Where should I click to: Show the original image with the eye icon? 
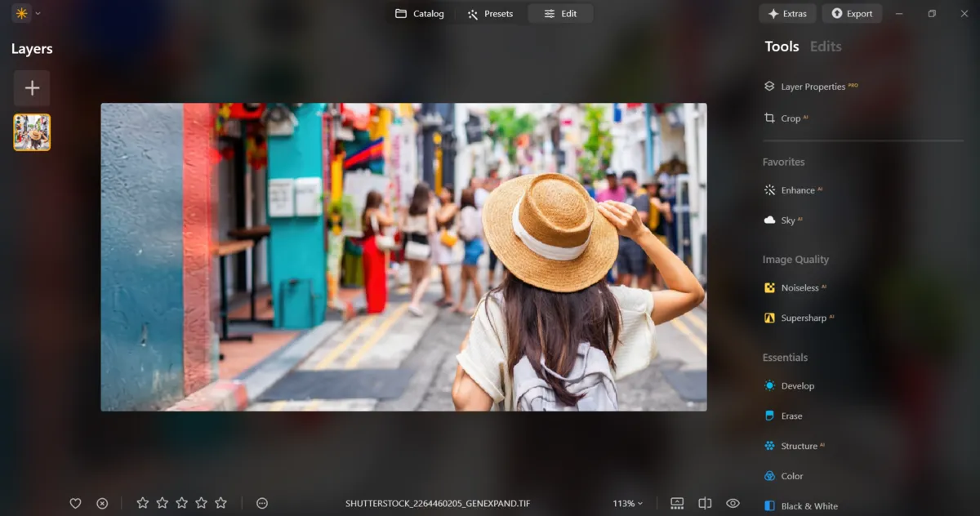click(732, 503)
